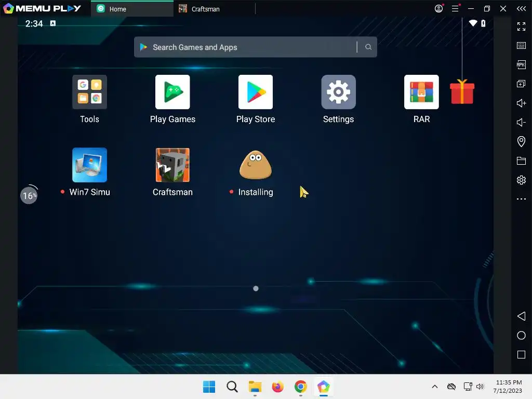
Task: Switch to the Craftsman tab
Action: pyautogui.click(x=214, y=9)
